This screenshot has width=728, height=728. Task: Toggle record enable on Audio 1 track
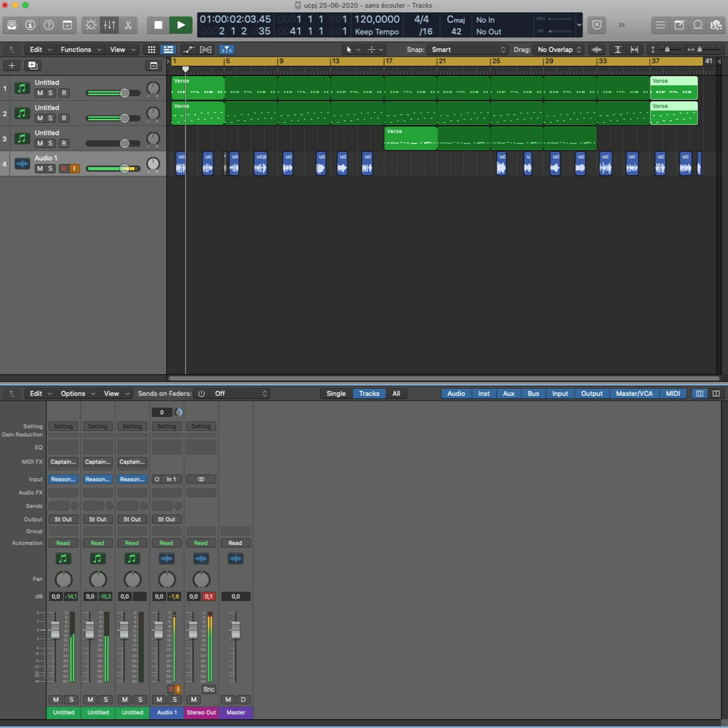coord(64,168)
